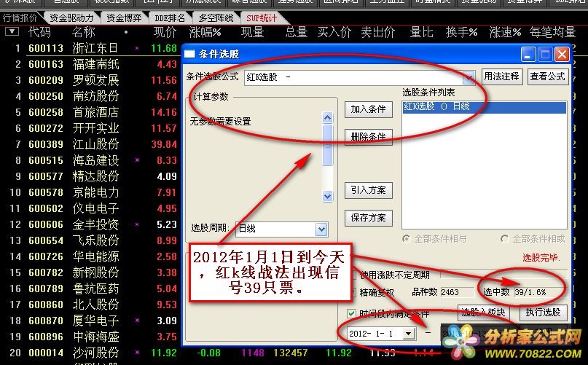This screenshot has height=365, width=588.
Task: Click 引入方案 button
Action: [x=368, y=190]
